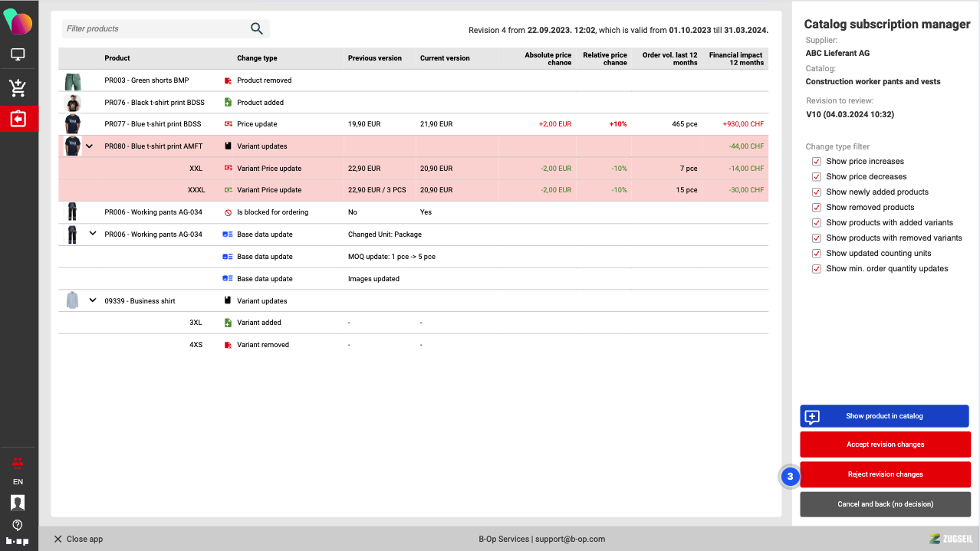
Task: Open the user profile sidebar icon
Action: (18, 503)
